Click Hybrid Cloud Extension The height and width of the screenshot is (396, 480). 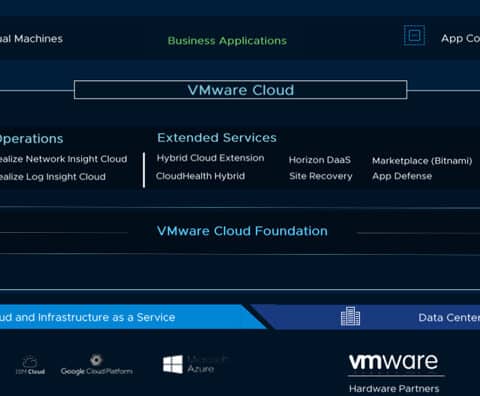click(210, 158)
